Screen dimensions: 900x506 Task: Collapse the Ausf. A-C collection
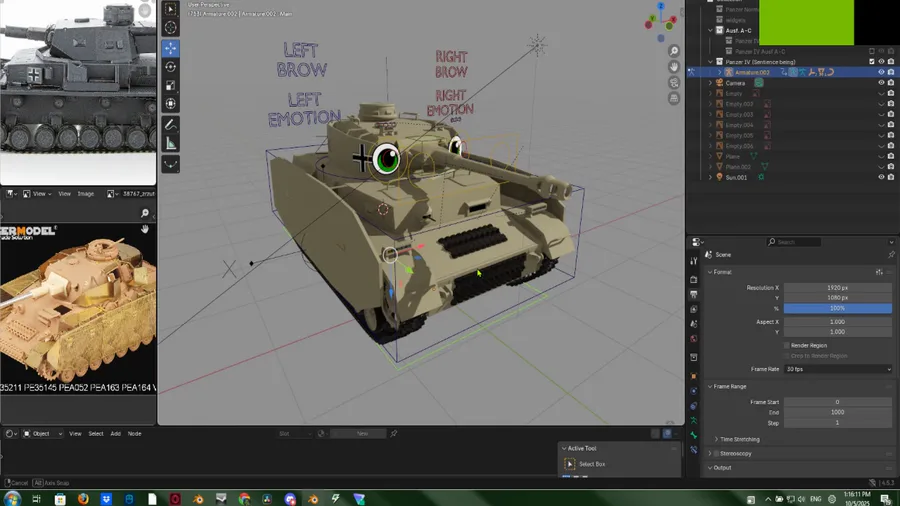coord(710,30)
